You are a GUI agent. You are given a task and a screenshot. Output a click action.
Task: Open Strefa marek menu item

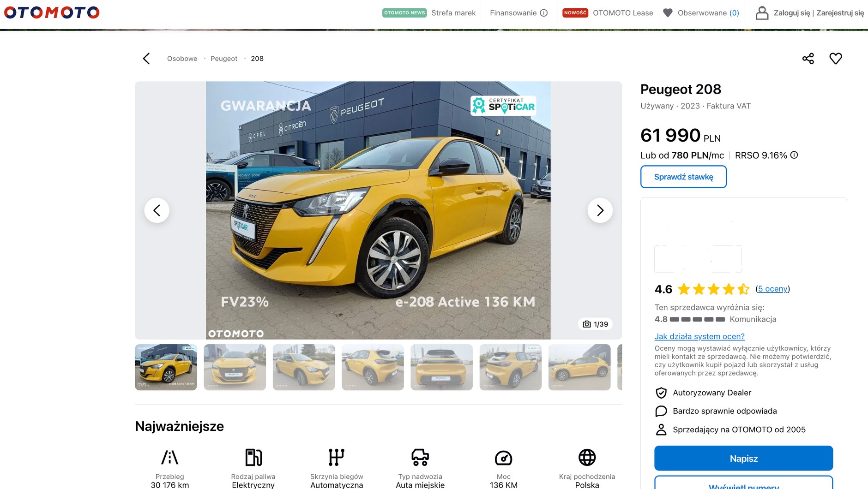tap(453, 13)
